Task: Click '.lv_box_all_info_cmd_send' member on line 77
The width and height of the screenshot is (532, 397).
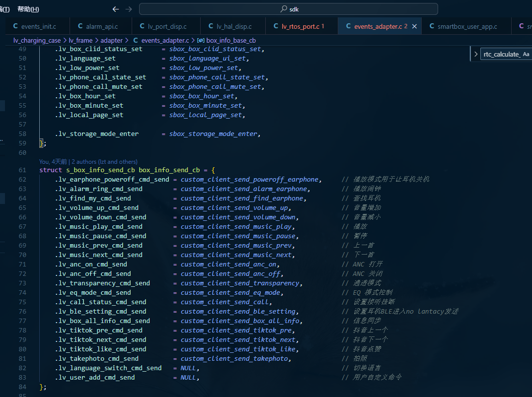Action: click(102, 321)
